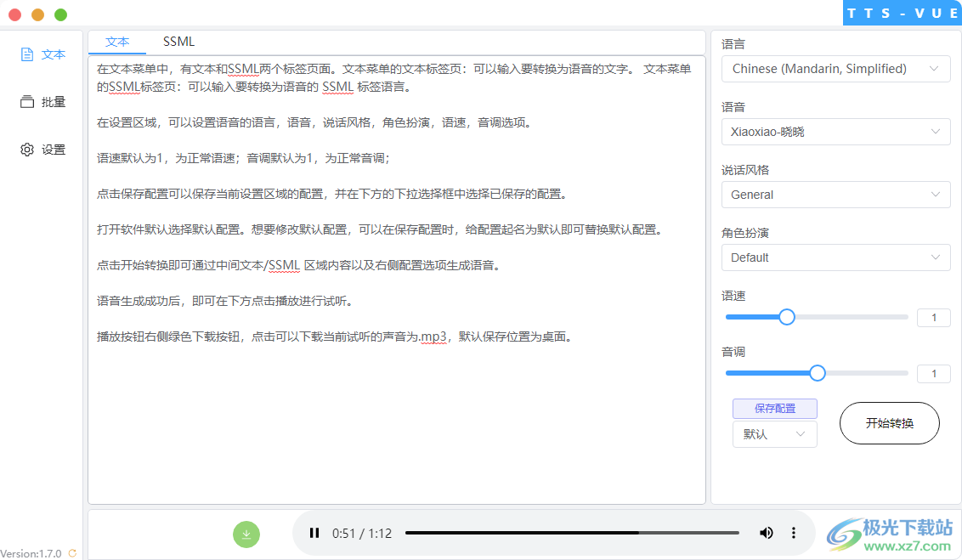The height and width of the screenshot is (560, 962).
Task: Expand the 角色扮演 Default dropdown
Action: point(835,257)
